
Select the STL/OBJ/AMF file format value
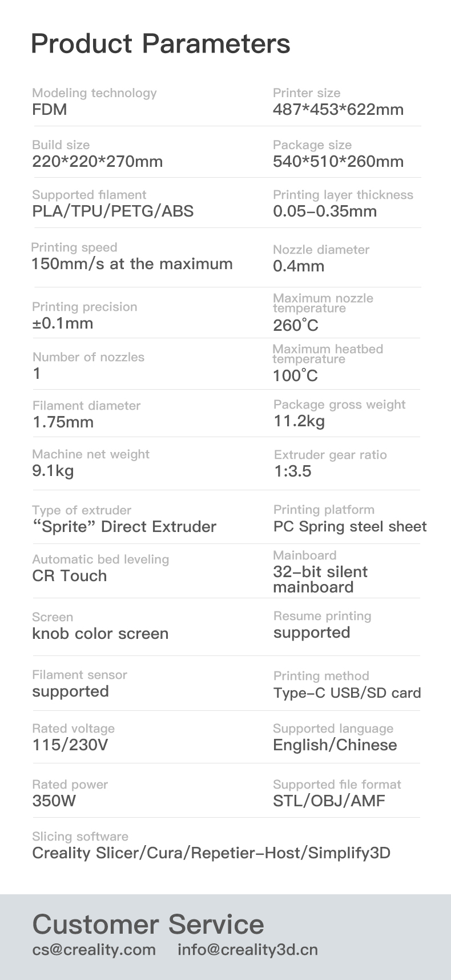329,801
